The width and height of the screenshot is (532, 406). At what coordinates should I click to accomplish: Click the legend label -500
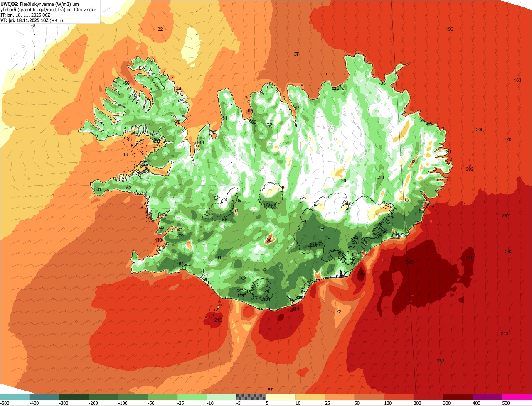tap(5, 403)
